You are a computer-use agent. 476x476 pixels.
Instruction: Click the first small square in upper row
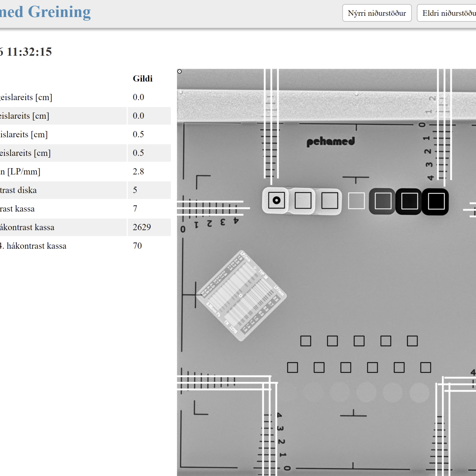(306, 341)
